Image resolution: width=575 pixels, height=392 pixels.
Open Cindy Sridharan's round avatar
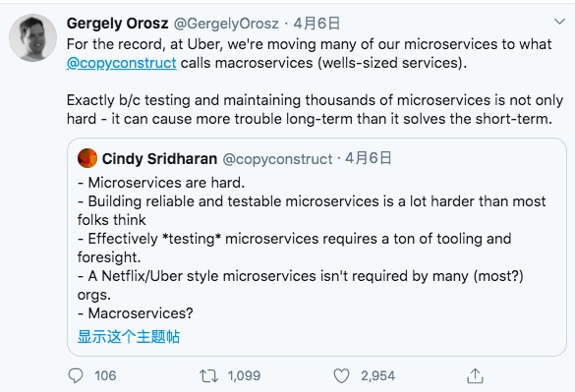pos(87,158)
